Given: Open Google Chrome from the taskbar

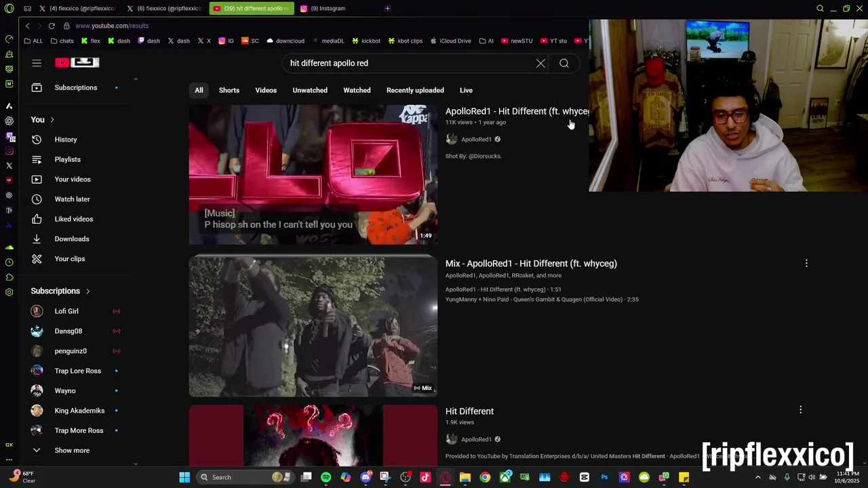Looking at the screenshot, I should 485,477.
